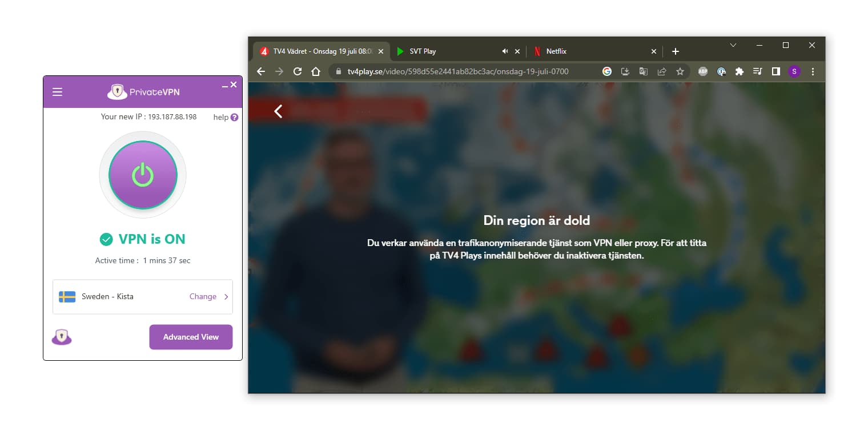Click the Active time 1 mins 37 sec text
Image resolution: width=868 pixels, height=431 pixels.
[x=143, y=260]
